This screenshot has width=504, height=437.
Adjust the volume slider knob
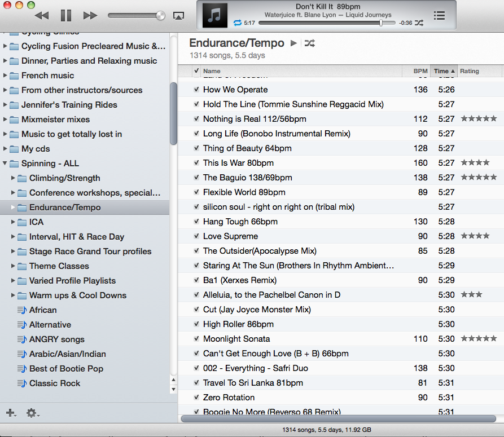[x=160, y=15]
